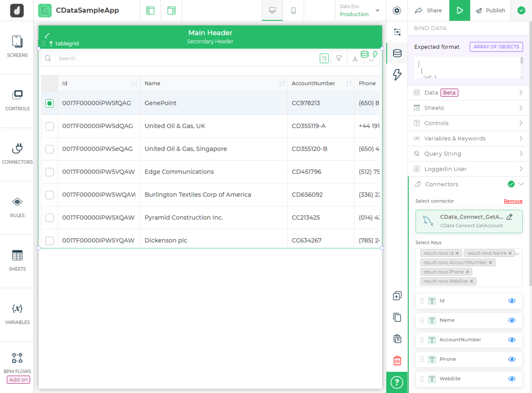Click the table Search input field

(186, 58)
